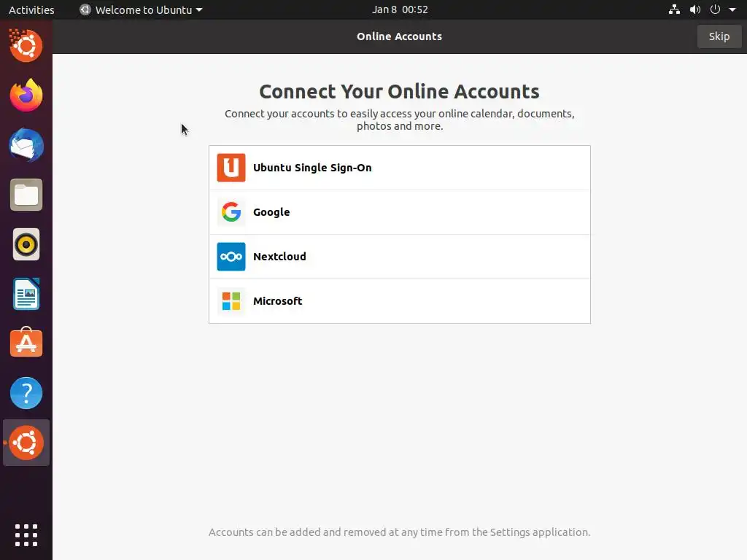Launch Firefox from the dock
747x560 pixels.
click(26, 96)
